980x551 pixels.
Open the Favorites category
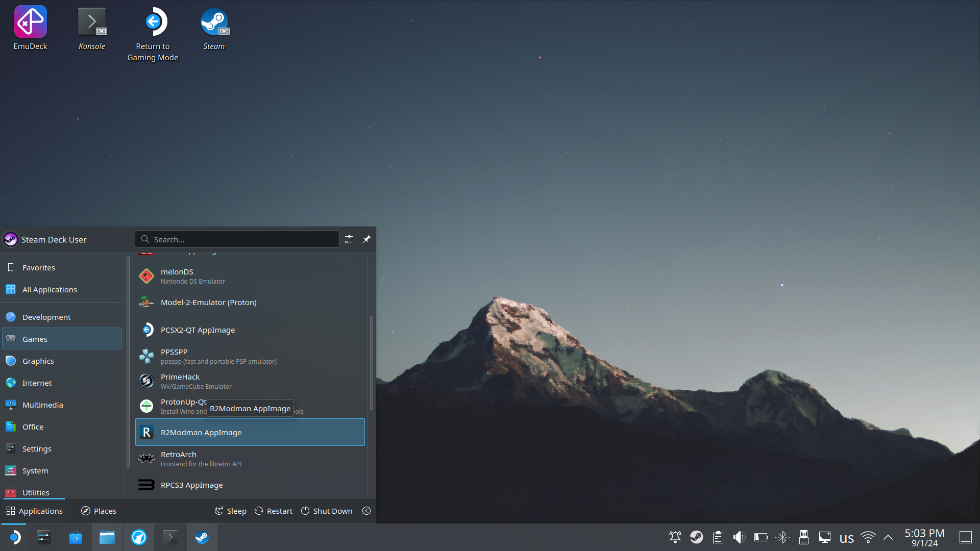click(x=62, y=267)
